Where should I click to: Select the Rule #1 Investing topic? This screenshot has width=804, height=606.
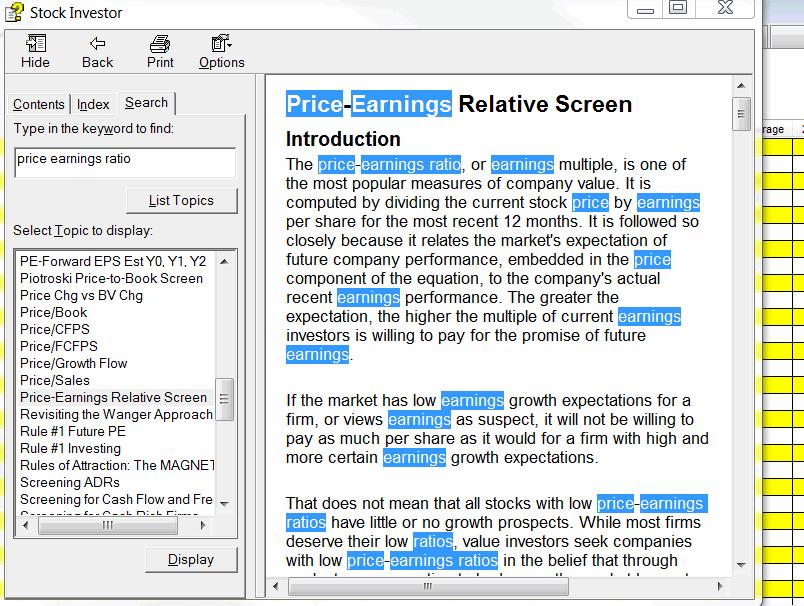coord(70,448)
